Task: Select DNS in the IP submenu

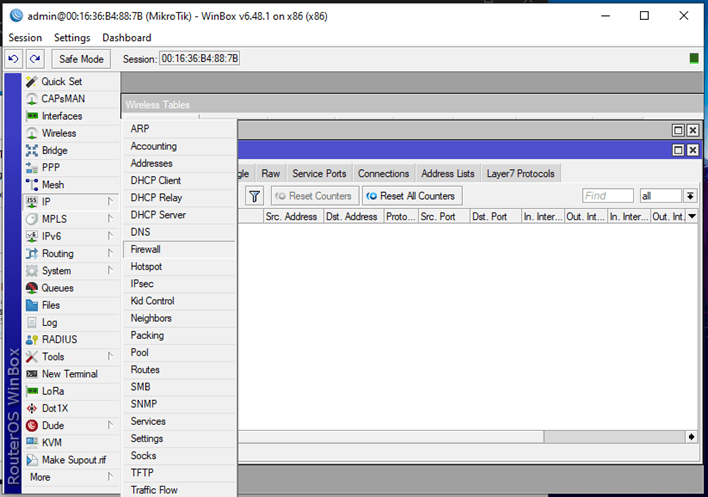Action: click(x=179, y=232)
